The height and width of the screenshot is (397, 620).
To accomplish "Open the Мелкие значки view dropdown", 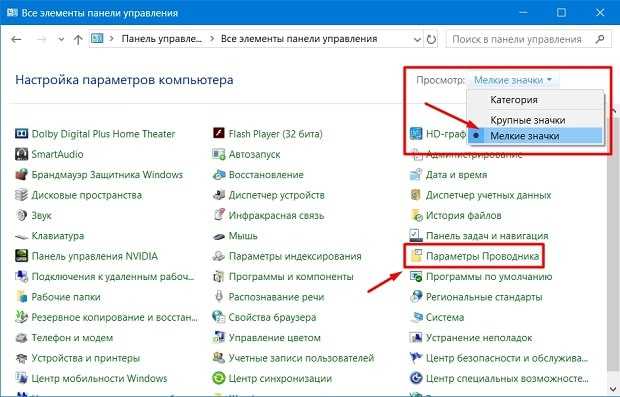I will (512, 80).
